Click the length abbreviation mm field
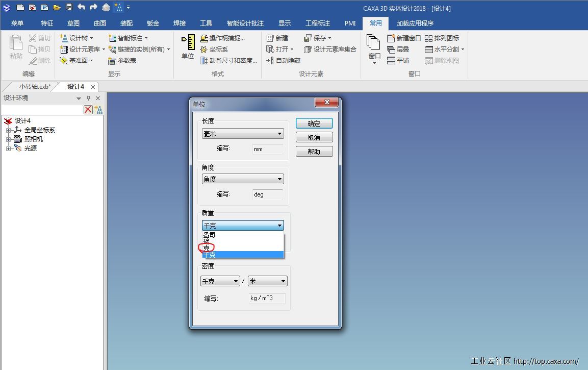The width and height of the screenshot is (588, 370). point(267,149)
